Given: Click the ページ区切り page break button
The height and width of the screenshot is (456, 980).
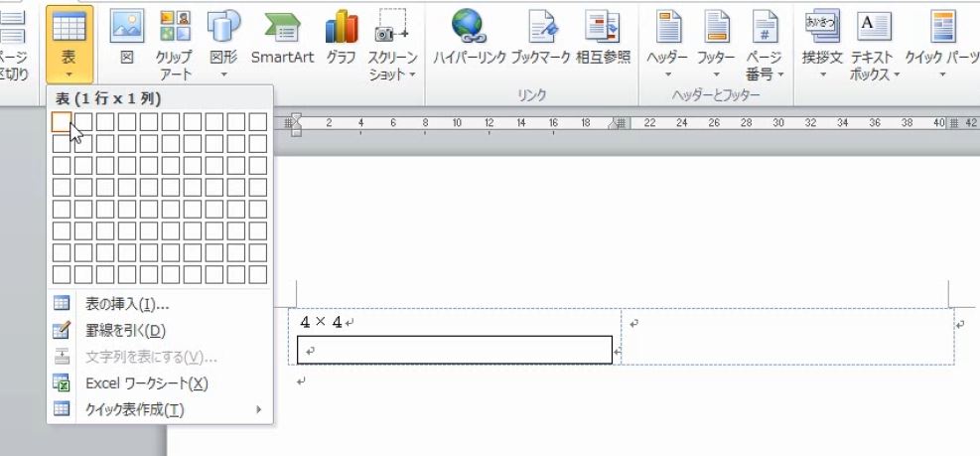Looking at the screenshot, I should tap(14, 45).
